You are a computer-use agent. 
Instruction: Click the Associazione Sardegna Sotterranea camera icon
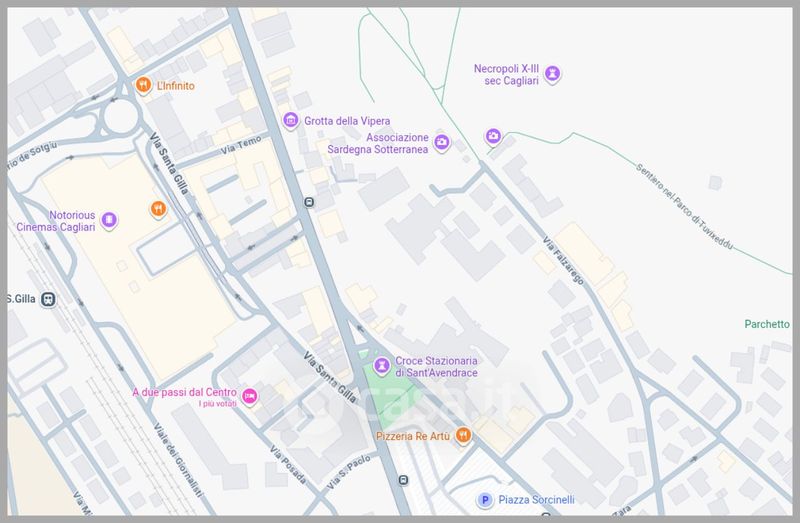[x=441, y=143]
